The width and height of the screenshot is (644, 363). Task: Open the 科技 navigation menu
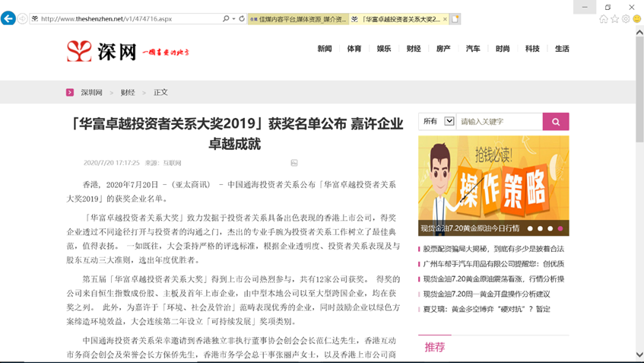[x=532, y=49]
